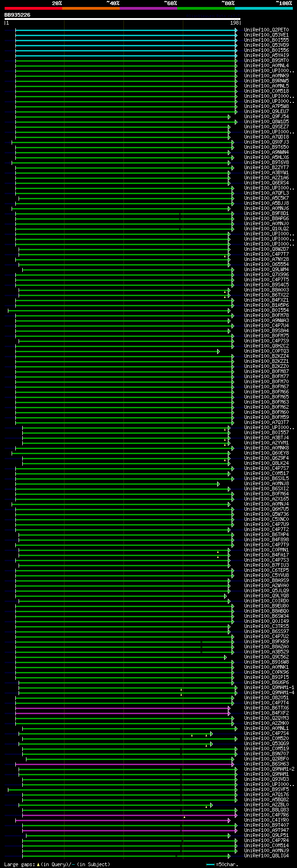This screenshot has height=868, width=297.
Task: Choose the UniRef100_B9RNW5 hit label
Action: pyautogui.click(x=266, y=81)
